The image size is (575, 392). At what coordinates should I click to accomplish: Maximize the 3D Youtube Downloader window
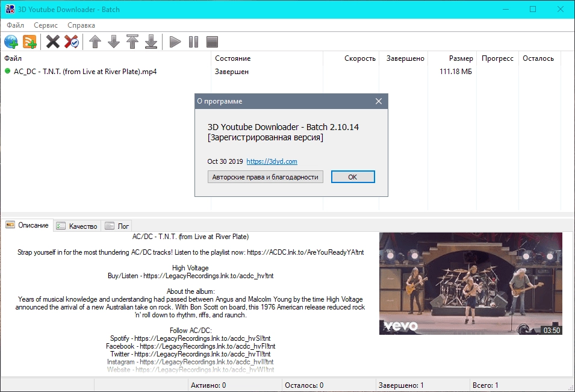tap(533, 9)
